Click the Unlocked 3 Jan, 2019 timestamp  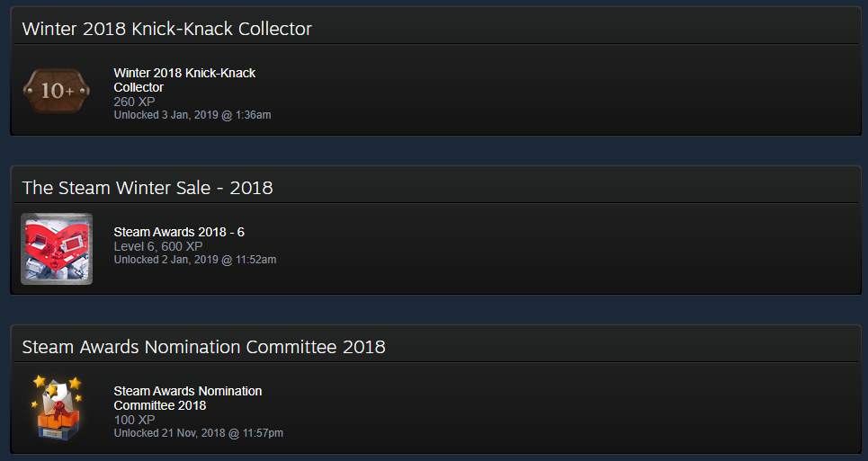click(x=192, y=115)
